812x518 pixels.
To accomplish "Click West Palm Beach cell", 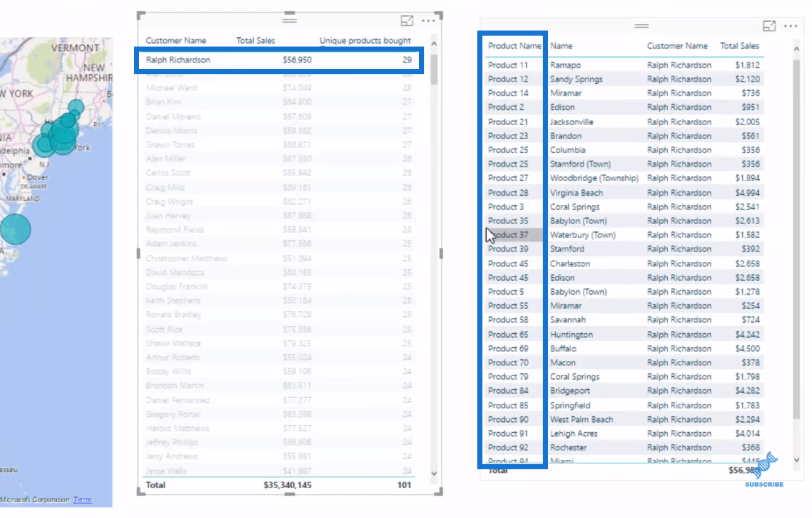I will click(581, 420).
